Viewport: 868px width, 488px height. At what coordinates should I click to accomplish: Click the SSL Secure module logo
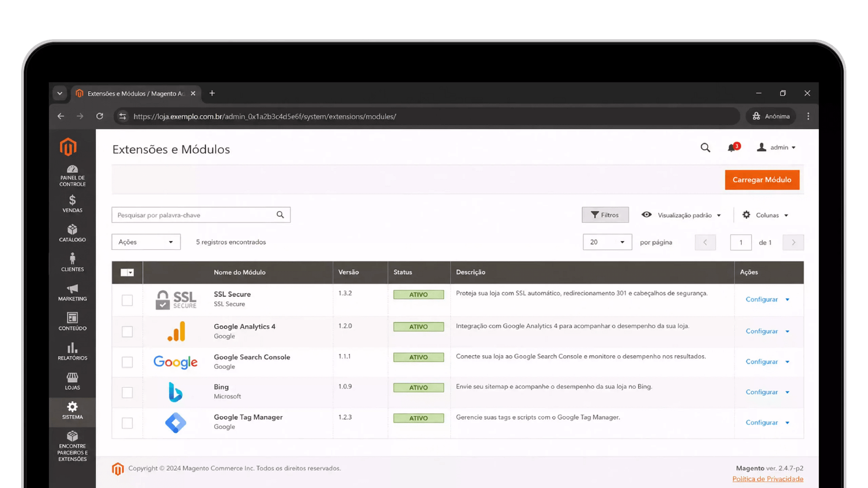click(176, 300)
